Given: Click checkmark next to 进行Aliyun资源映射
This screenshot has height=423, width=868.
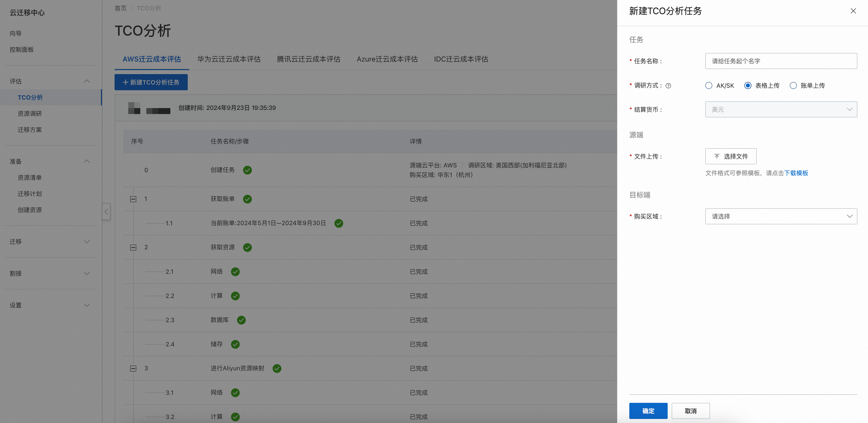Looking at the screenshot, I should pos(277,369).
